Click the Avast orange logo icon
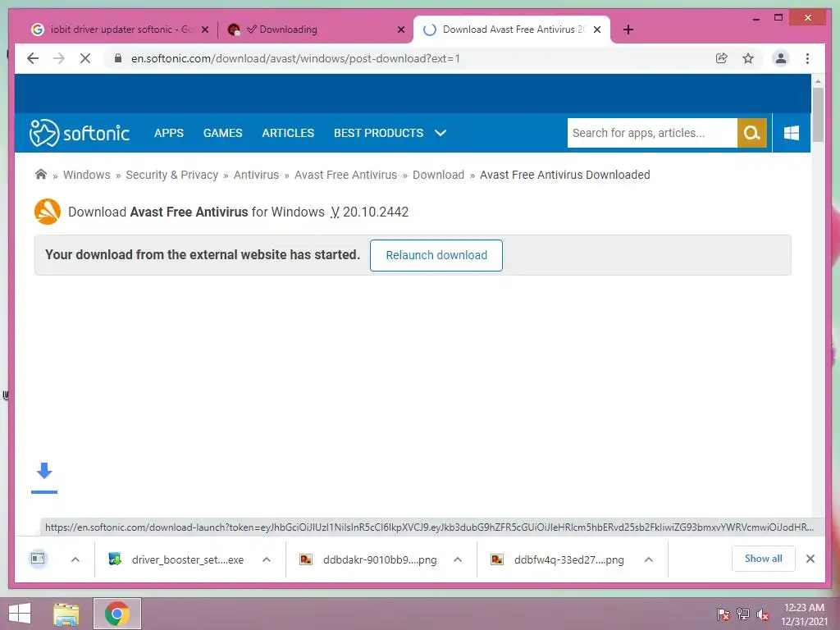Viewport: 840px width, 630px height. (48, 212)
